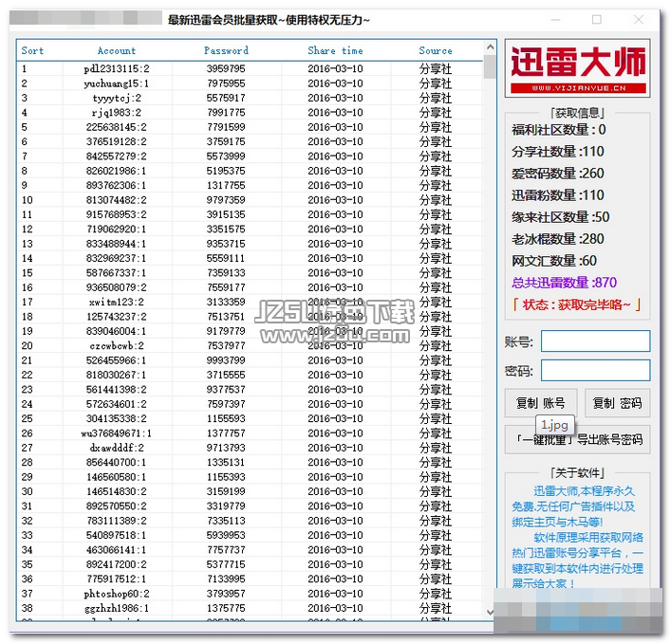Click the Sort column header
Image resolution: width=671 pixels, height=644 pixels.
pos(32,50)
